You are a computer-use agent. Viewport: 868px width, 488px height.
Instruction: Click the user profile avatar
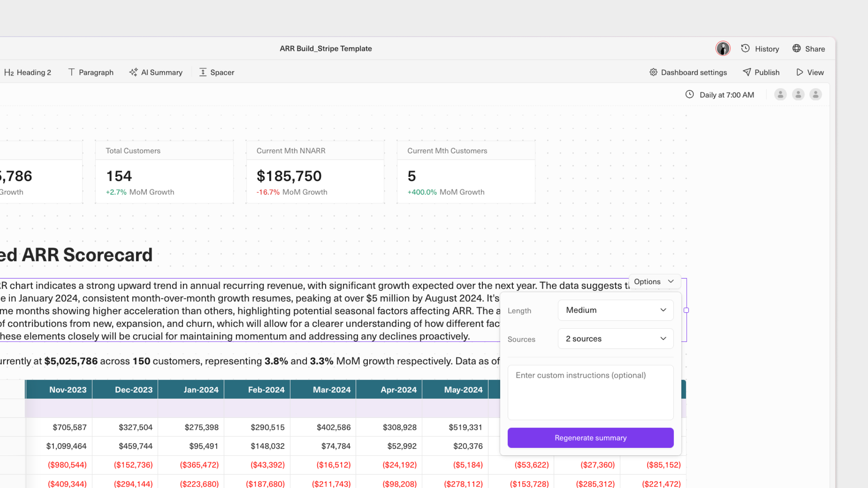tap(723, 49)
